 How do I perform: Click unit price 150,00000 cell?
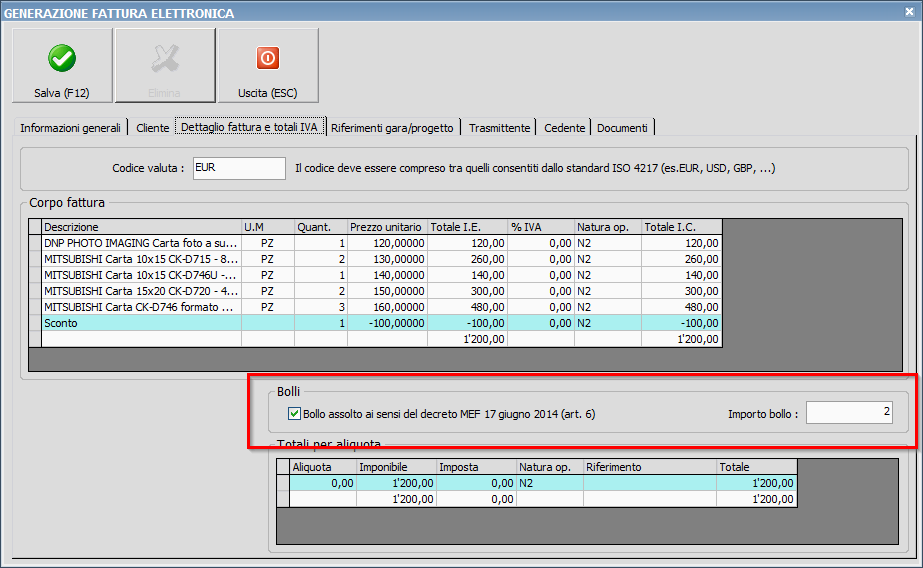[387, 291]
